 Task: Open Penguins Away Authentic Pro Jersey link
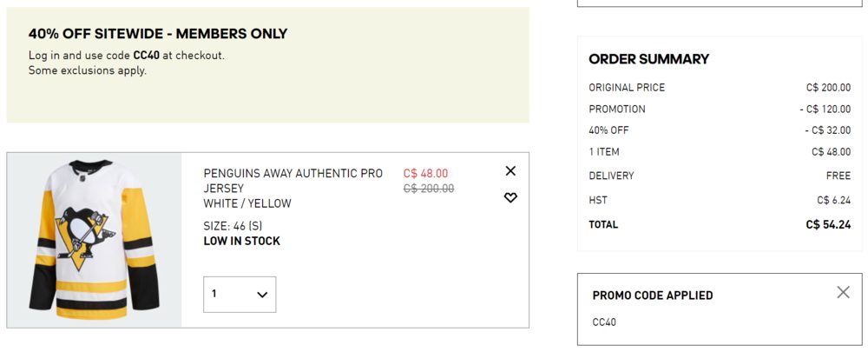(293, 181)
